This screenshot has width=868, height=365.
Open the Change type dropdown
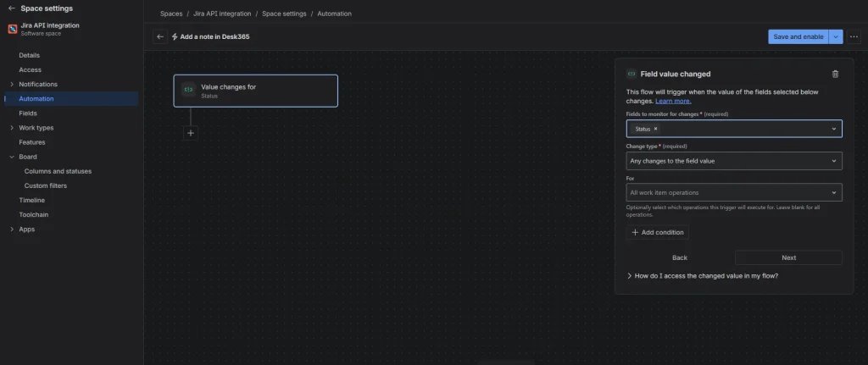click(x=734, y=161)
